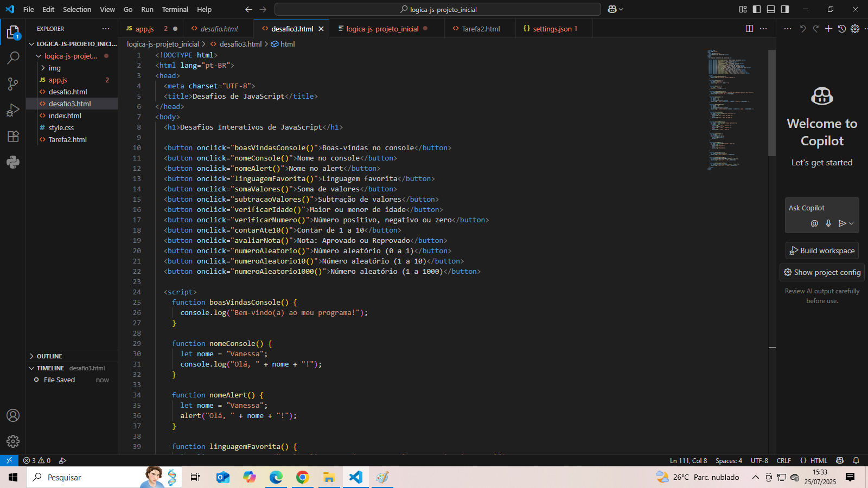The height and width of the screenshot is (488, 868).
Task: Click CRLF end of line setting
Action: click(783, 460)
